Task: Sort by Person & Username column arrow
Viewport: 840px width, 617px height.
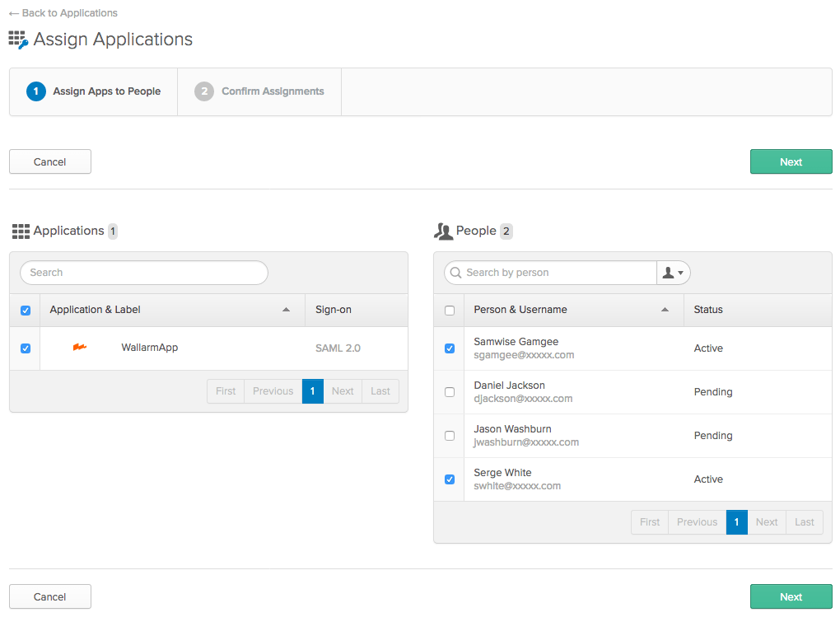Action: point(665,310)
